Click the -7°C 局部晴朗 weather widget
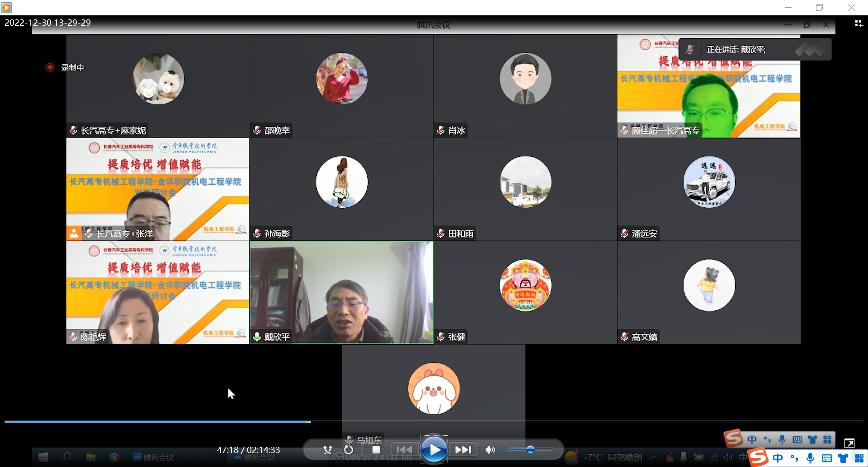The height and width of the screenshot is (467, 868). [604, 457]
